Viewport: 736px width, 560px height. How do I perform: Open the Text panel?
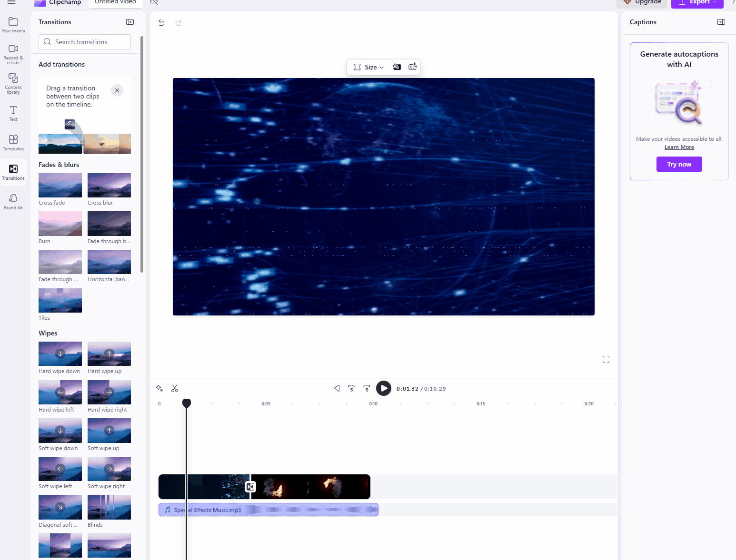(13, 113)
